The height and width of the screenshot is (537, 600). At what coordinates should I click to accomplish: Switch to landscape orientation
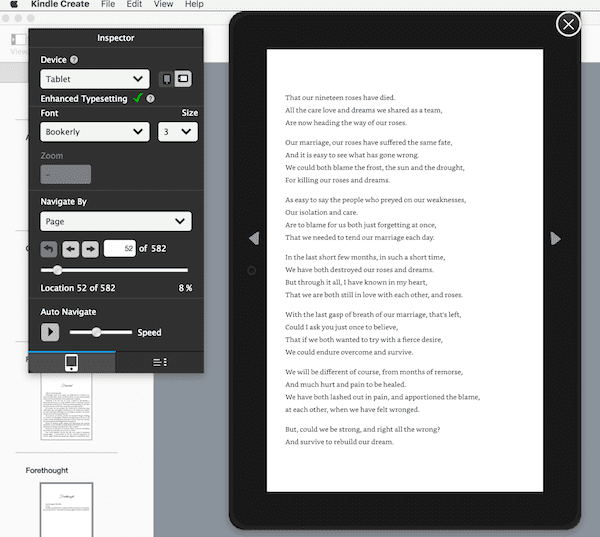coord(183,78)
